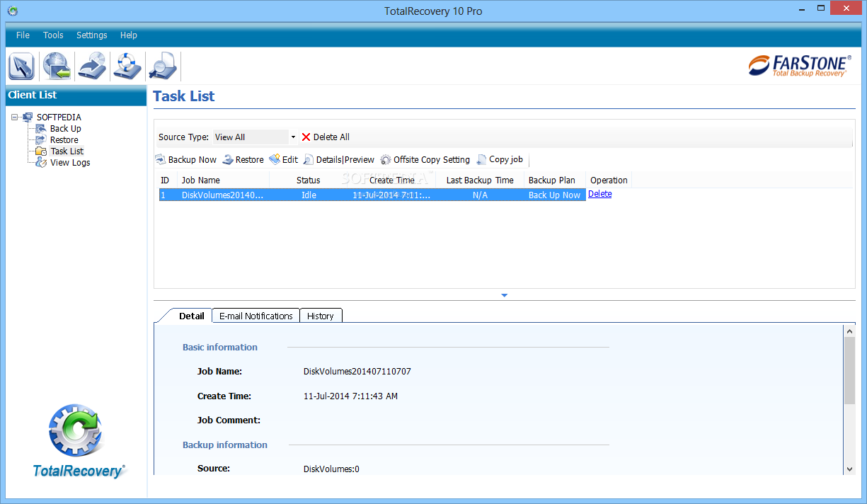Collapse the detail pane with blue arrow

coord(504,295)
